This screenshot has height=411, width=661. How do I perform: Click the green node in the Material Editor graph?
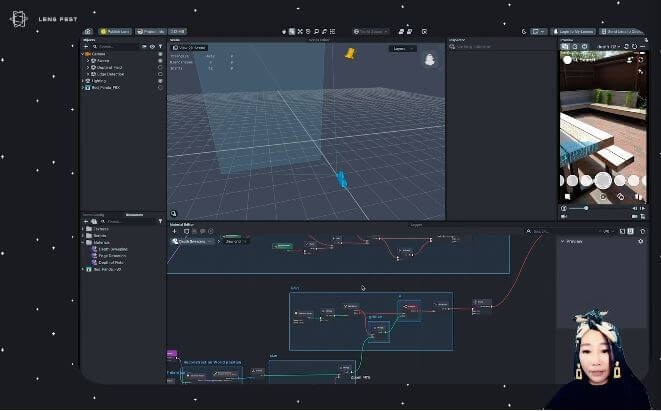pos(283,246)
